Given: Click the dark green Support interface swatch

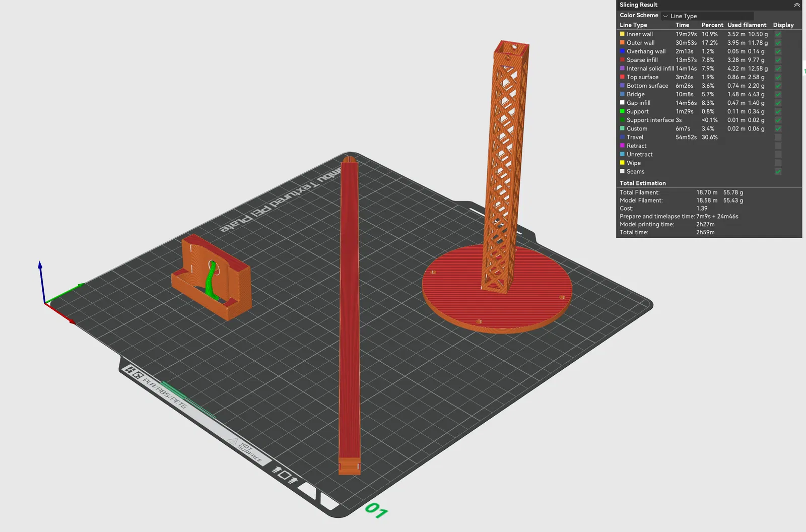Looking at the screenshot, I should point(622,120).
